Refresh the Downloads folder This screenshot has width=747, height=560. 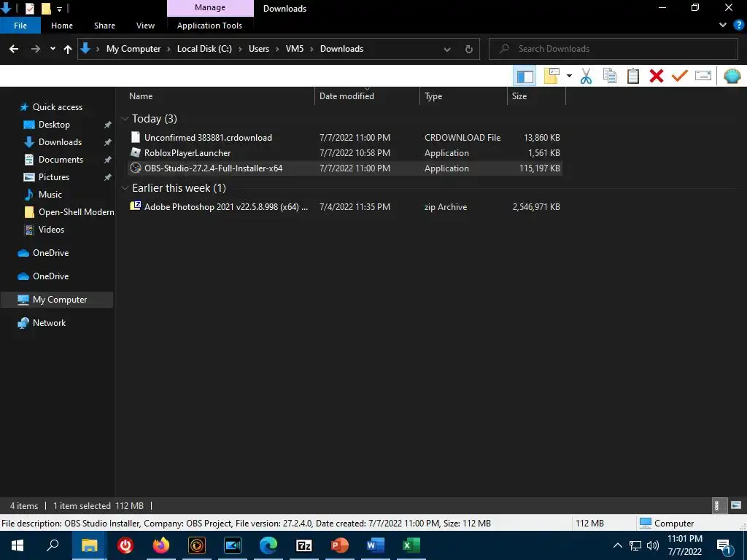pos(469,49)
